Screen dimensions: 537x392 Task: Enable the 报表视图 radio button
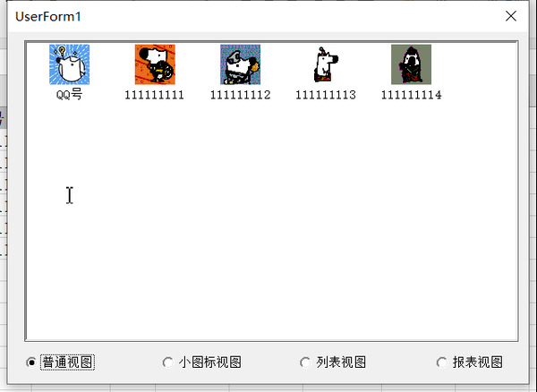point(442,362)
